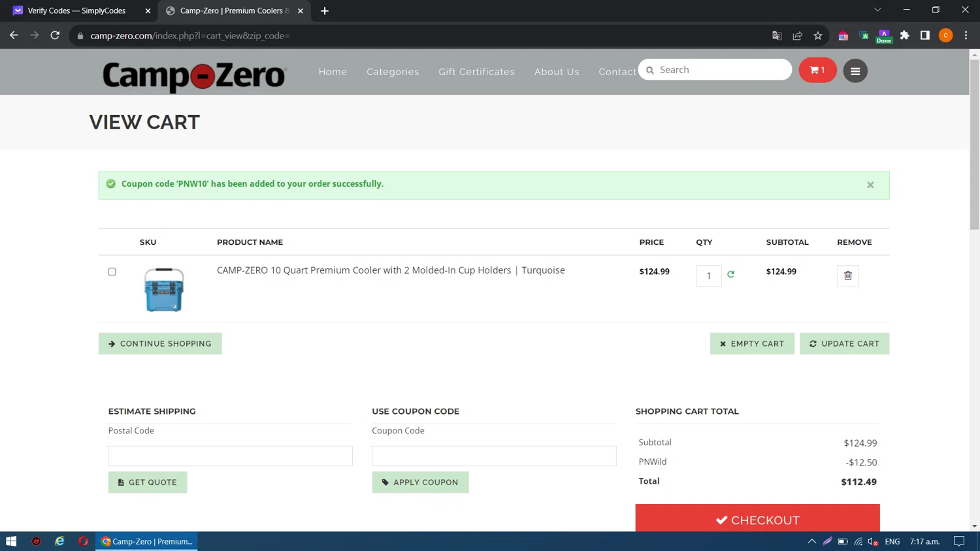This screenshot has width=980, height=551.
Task: Click Apply Coupon button
Action: 420,482
